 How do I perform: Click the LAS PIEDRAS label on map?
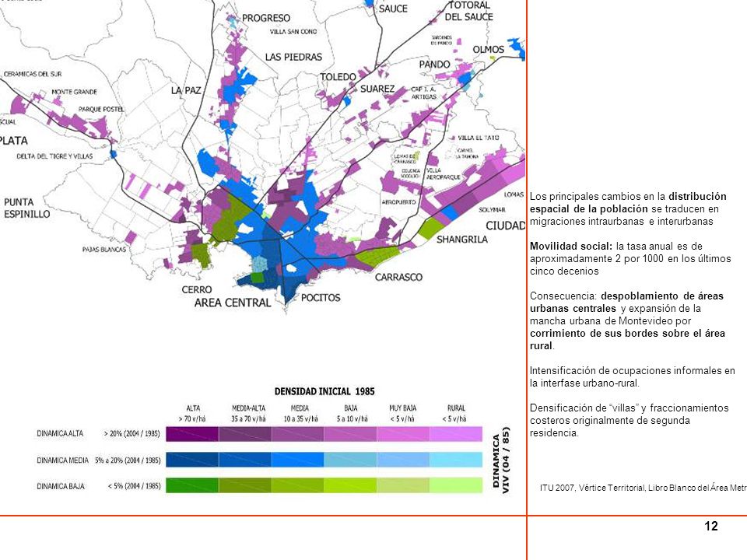click(x=293, y=57)
